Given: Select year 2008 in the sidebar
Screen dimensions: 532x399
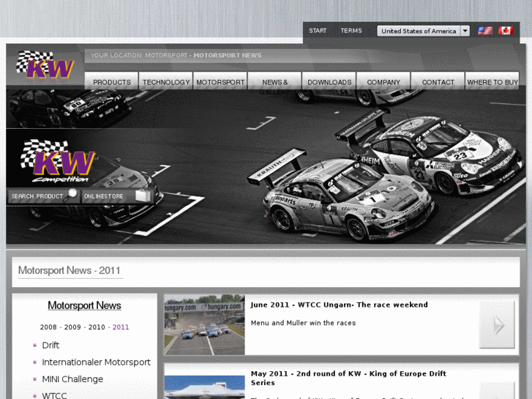Looking at the screenshot, I should click(48, 327).
